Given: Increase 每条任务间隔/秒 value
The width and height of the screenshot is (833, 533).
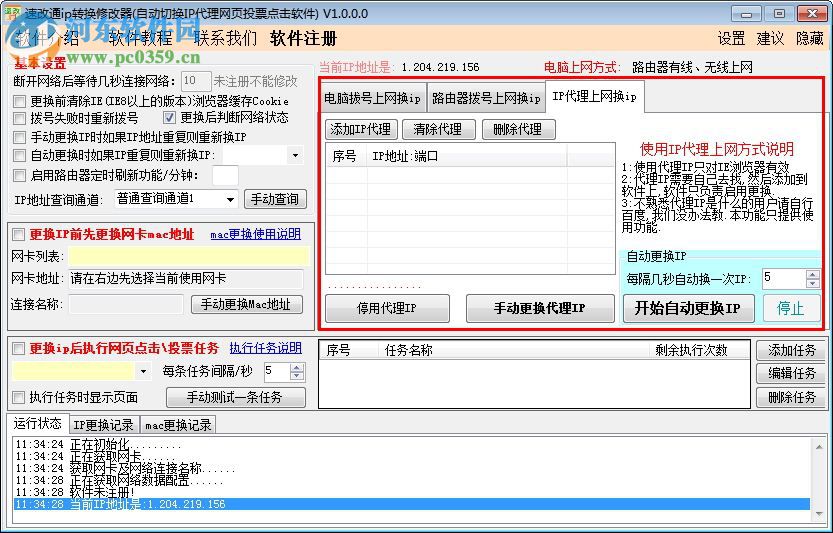Looking at the screenshot, I should tap(298, 367).
